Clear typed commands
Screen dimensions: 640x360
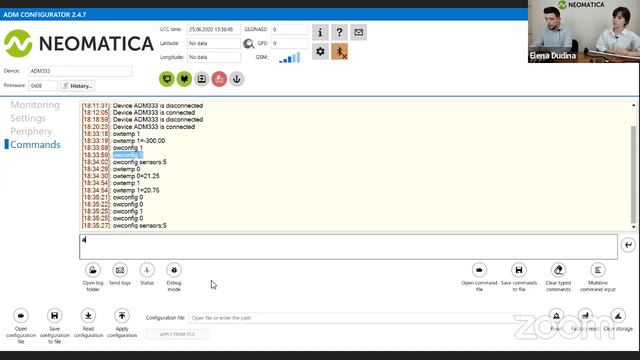tap(558, 270)
